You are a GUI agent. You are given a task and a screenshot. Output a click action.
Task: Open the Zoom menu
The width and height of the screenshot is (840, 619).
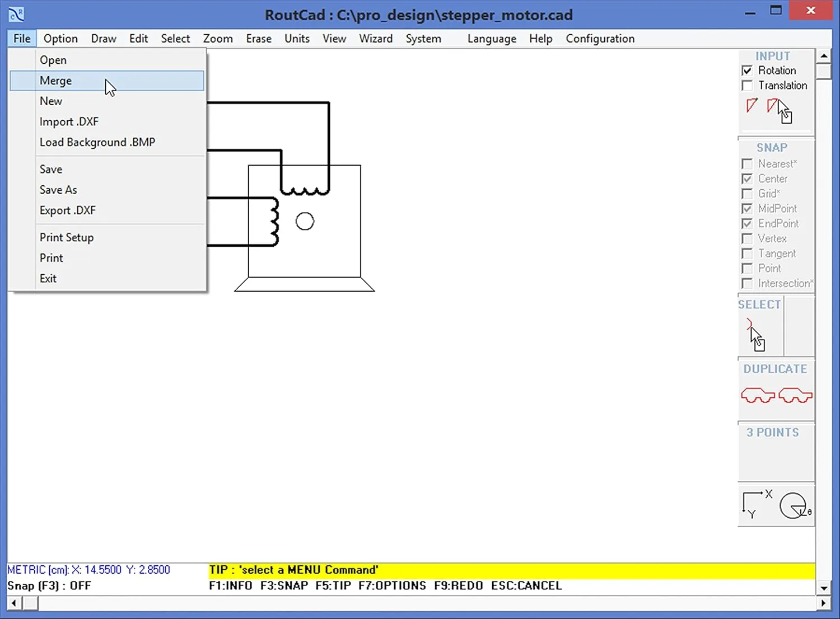click(218, 39)
